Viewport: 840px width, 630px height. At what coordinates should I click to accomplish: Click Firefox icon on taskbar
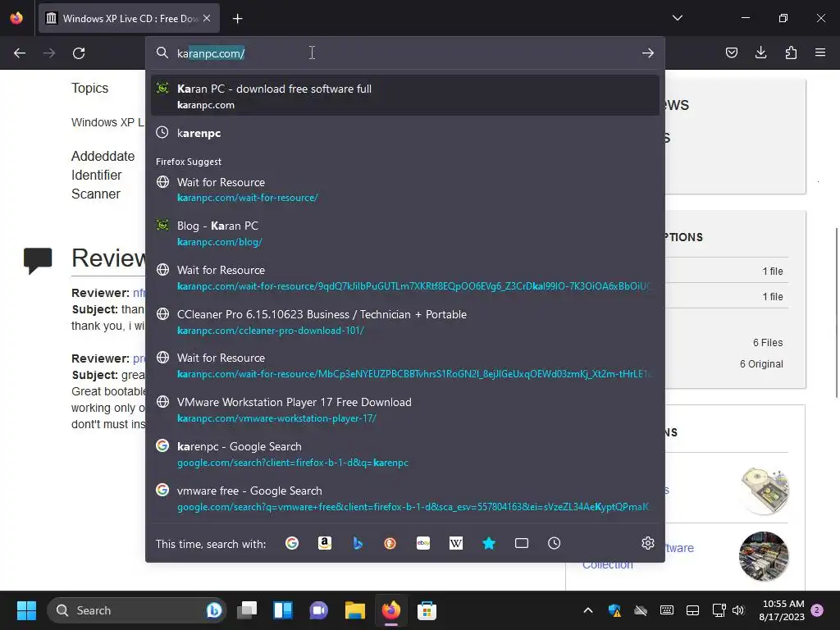click(391, 610)
